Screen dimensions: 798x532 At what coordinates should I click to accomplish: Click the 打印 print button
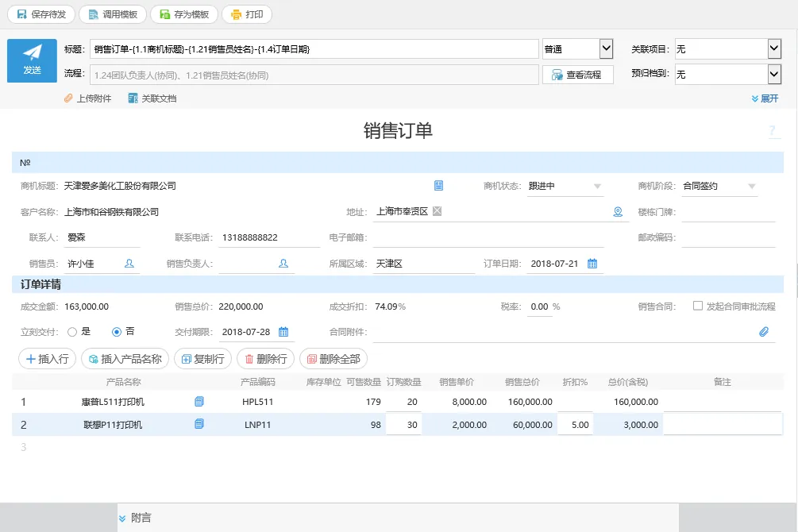click(x=247, y=14)
